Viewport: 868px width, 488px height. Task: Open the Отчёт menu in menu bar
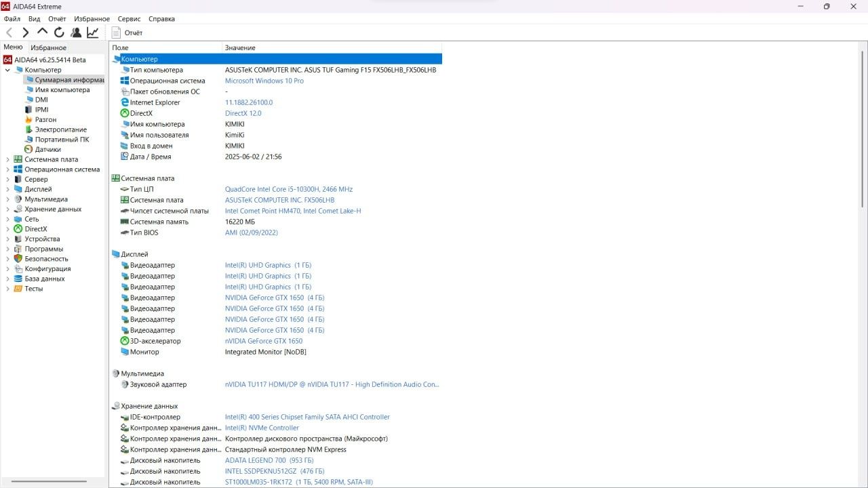point(58,19)
